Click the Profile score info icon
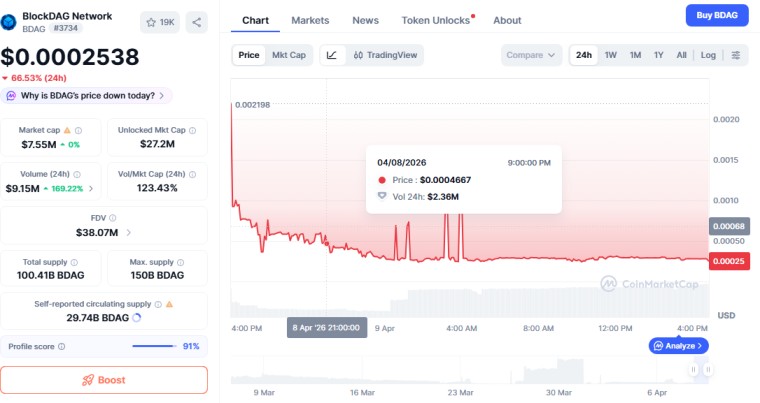This screenshot has width=760, height=403. point(61,346)
